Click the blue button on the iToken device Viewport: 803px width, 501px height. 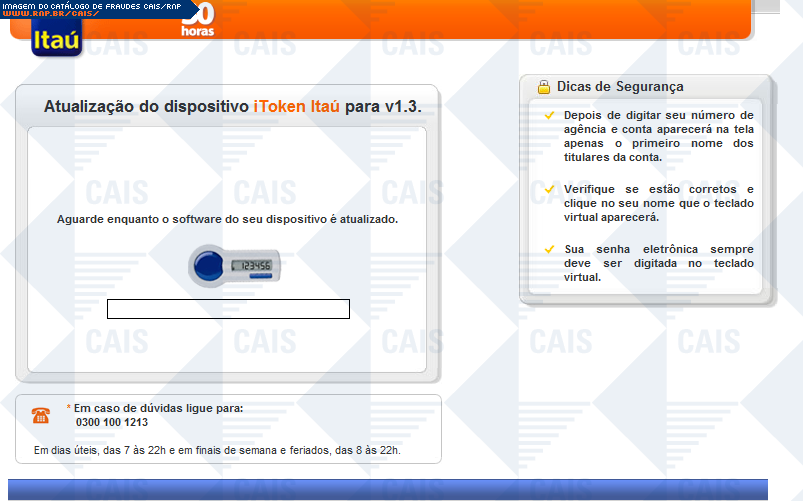tap(209, 265)
